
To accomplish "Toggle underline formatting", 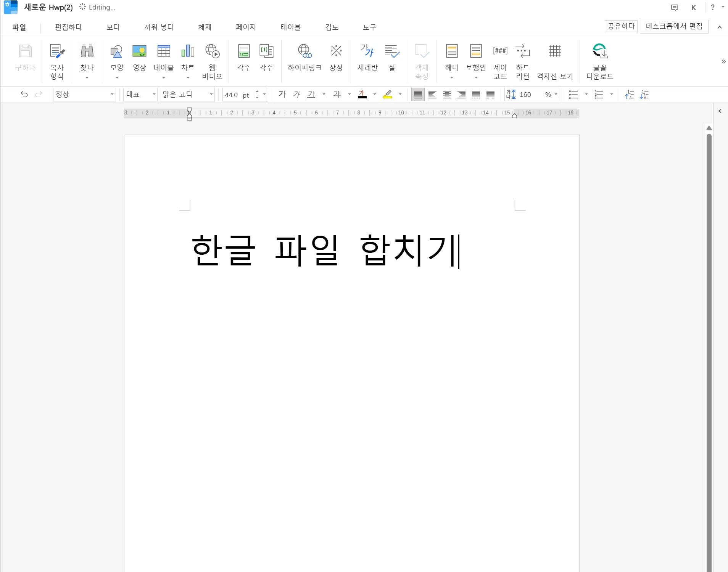I will tap(311, 94).
